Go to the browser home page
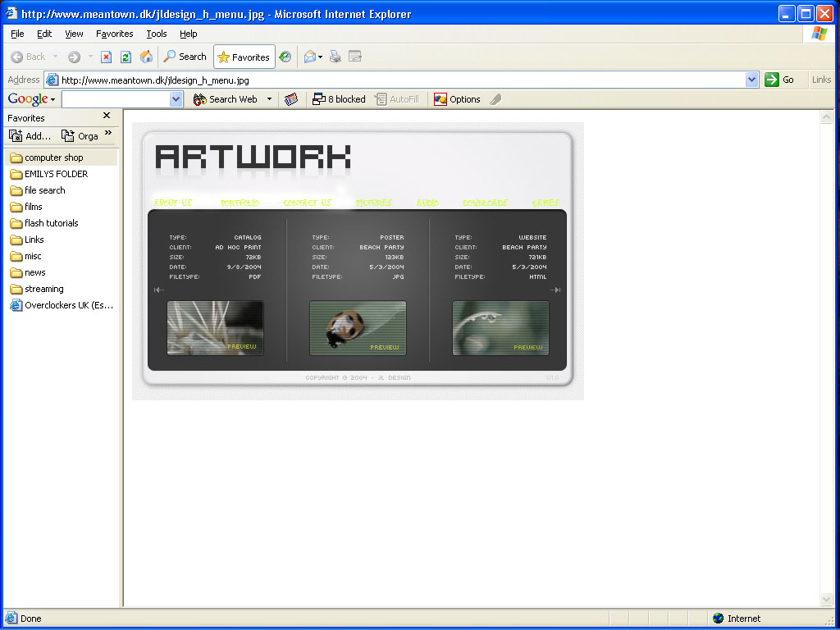Viewport: 840px width, 630px height. point(145,57)
